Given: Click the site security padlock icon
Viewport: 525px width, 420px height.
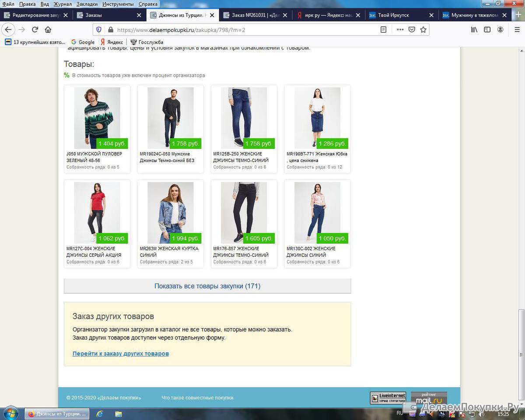Looking at the screenshot, I should [110, 30].
